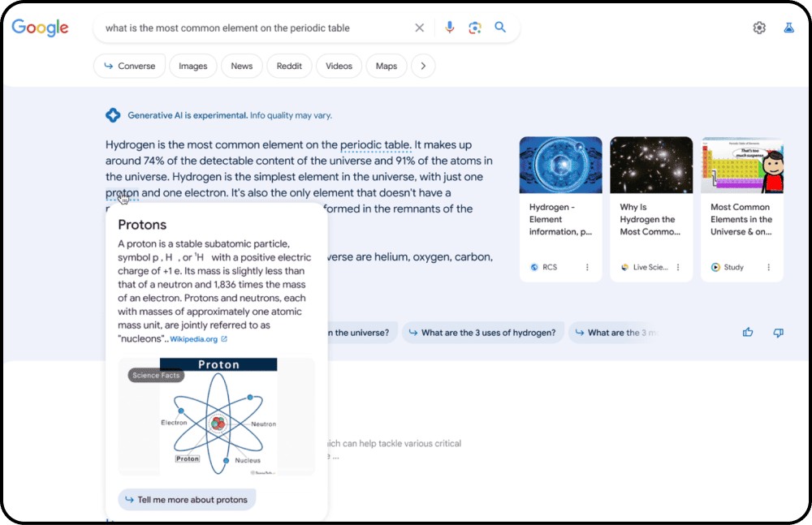Open more options on Study source card
The image size is (812, 525).
click(768, 267)
